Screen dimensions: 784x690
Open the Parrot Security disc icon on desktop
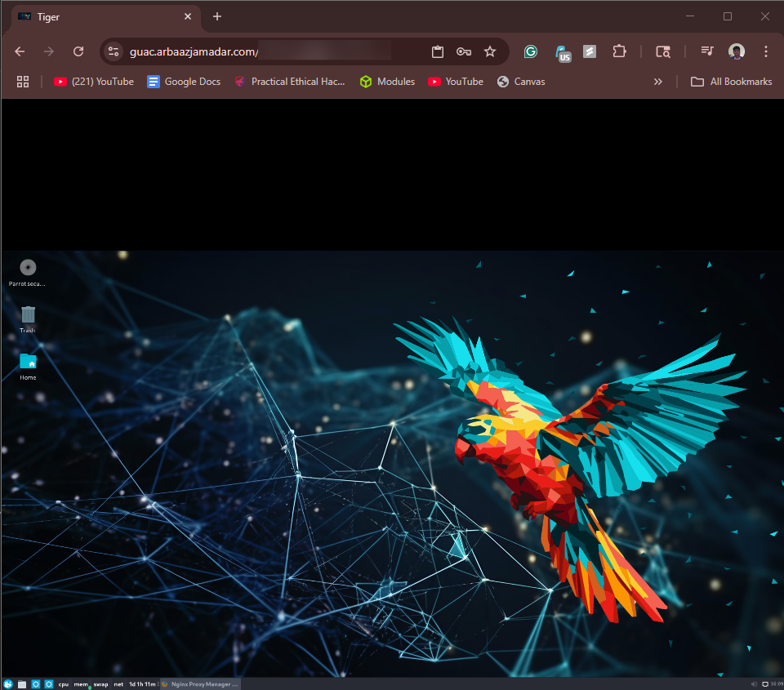click(28, 268)
